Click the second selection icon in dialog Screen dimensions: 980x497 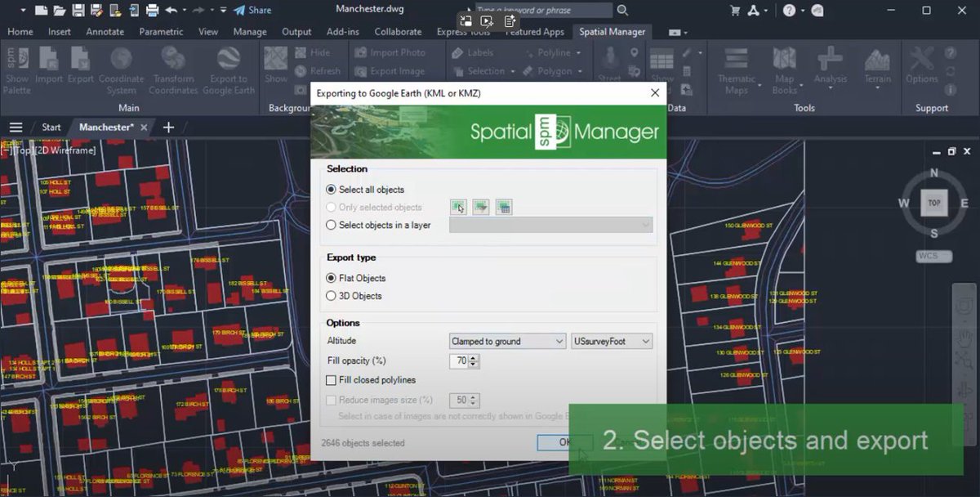tap(481, 207)
